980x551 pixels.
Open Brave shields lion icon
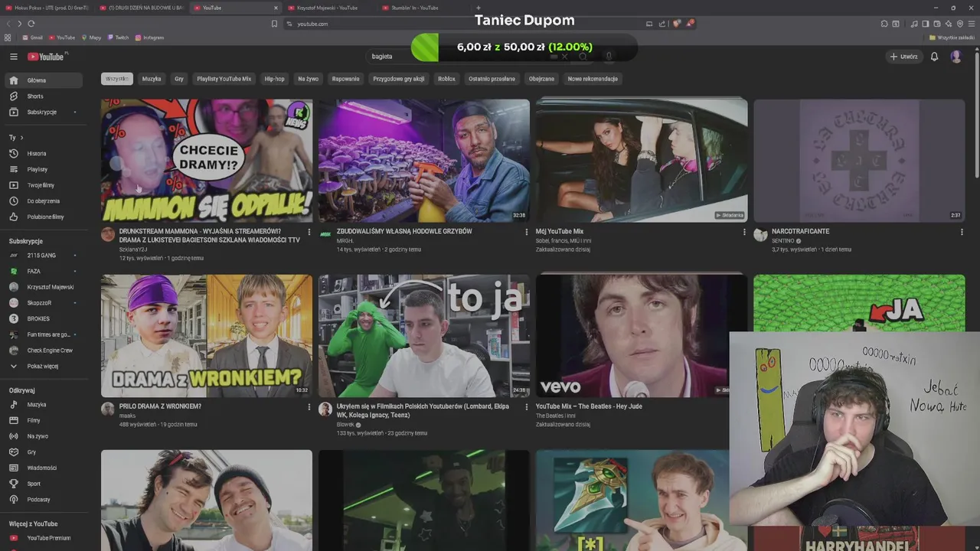(677, 24)
